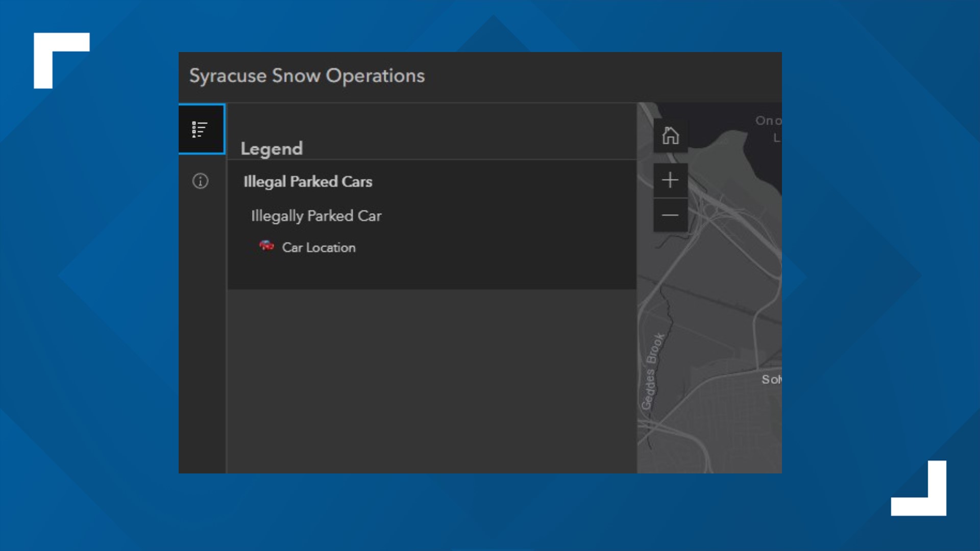Open the info details icon

pos(200,181)
